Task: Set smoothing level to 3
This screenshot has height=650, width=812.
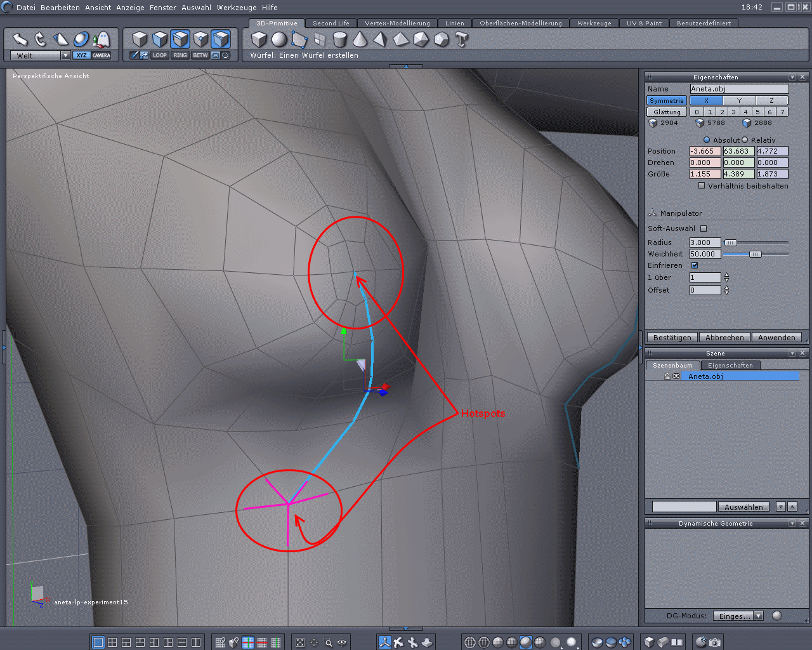Action: (733, 112)
